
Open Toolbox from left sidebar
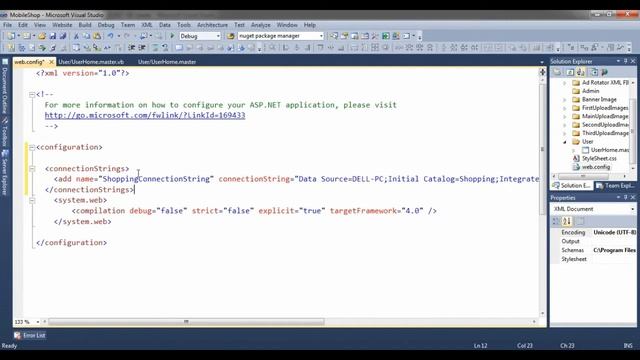pyautogui.click(x=5, y=132)
